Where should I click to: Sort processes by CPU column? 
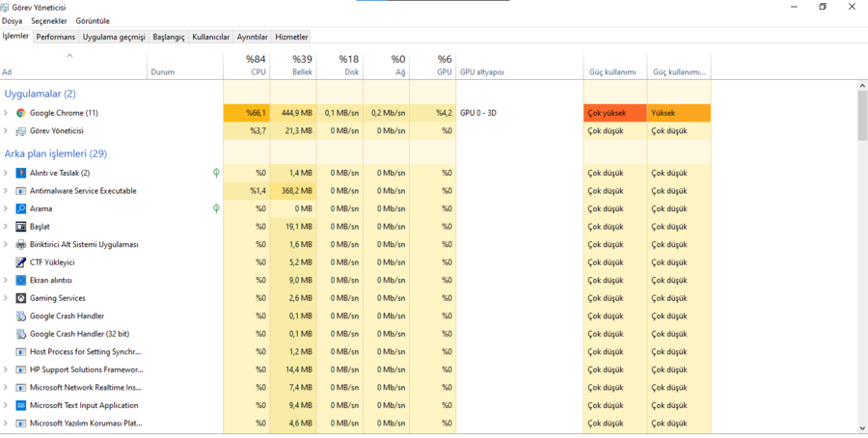pyautogui.click(x=246, y=66)
